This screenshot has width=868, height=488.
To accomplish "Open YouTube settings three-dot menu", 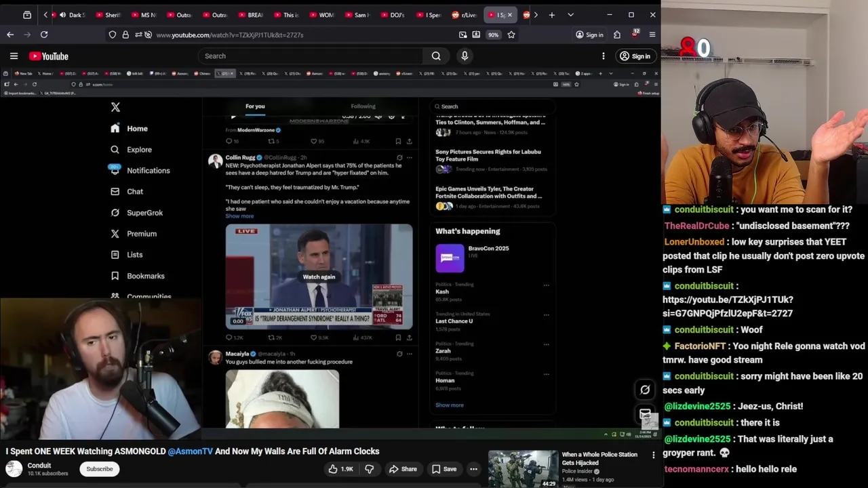I will (603, 56).
